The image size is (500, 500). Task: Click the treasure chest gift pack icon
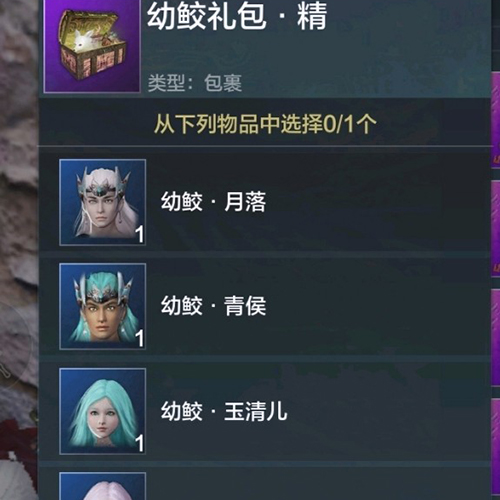click(x=92, y=46)
